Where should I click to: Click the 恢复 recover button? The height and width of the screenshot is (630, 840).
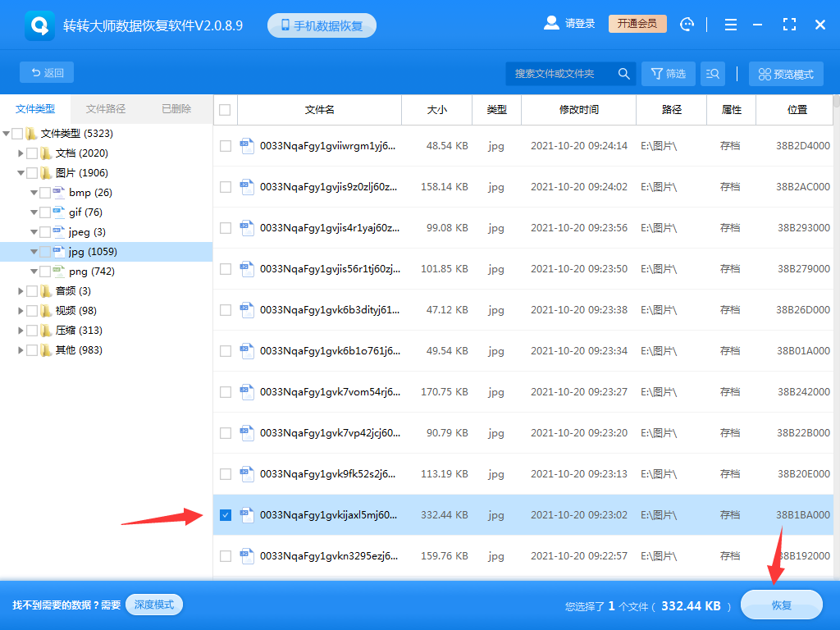pos(781,605)
